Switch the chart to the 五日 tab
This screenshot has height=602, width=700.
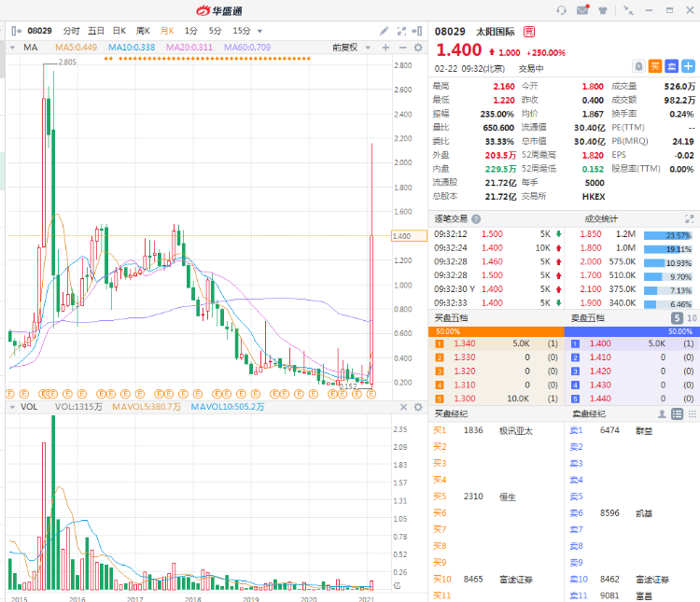[95, 31]
